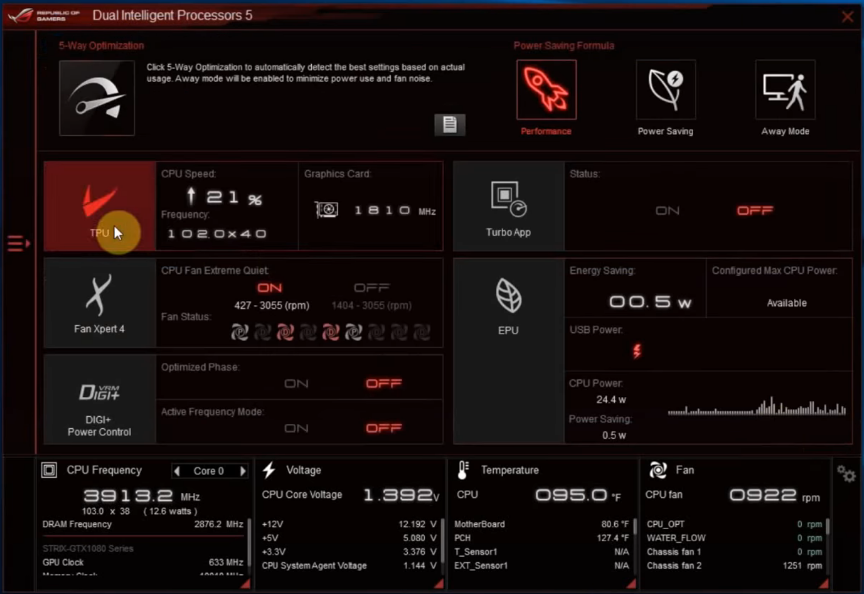Click the MotherBoard temperature row

pyautogui.click(x=542, y=524)
